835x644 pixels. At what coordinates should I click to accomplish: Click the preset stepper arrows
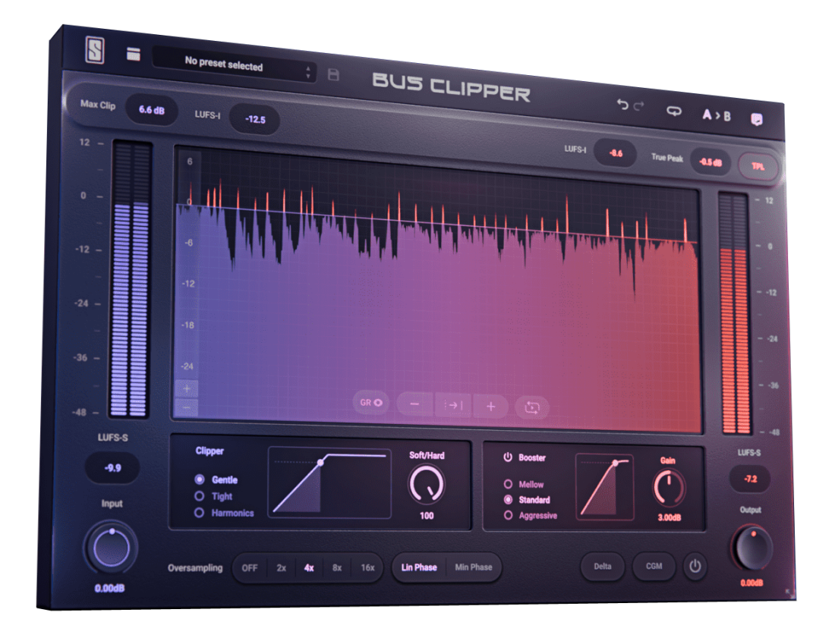[x=307, y=73]
